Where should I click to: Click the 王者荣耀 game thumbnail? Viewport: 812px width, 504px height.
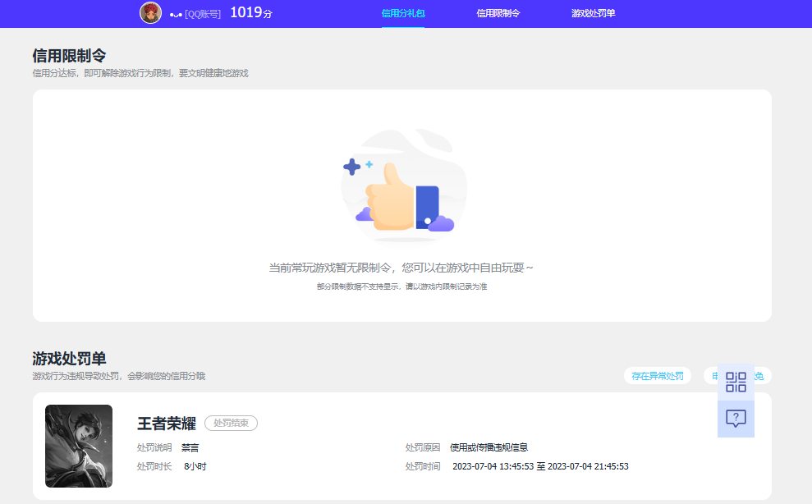79,446
